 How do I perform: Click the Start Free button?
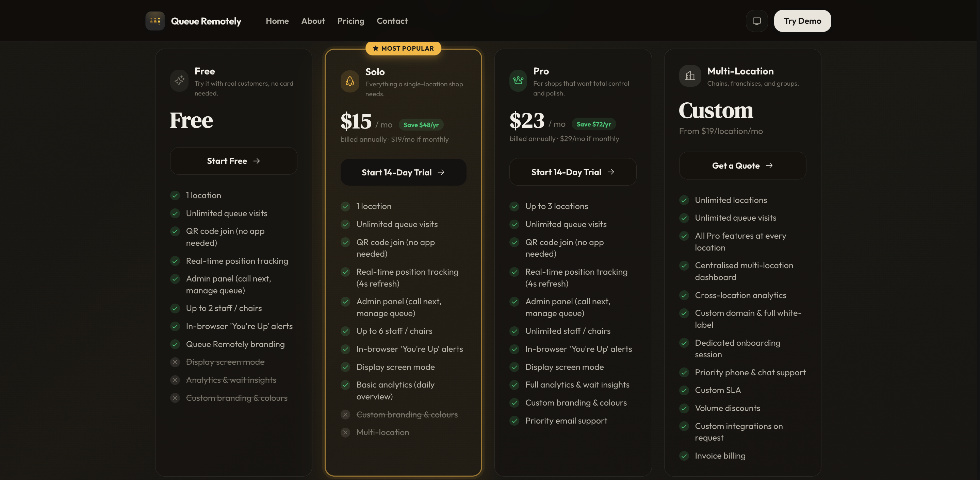[233, 161]
